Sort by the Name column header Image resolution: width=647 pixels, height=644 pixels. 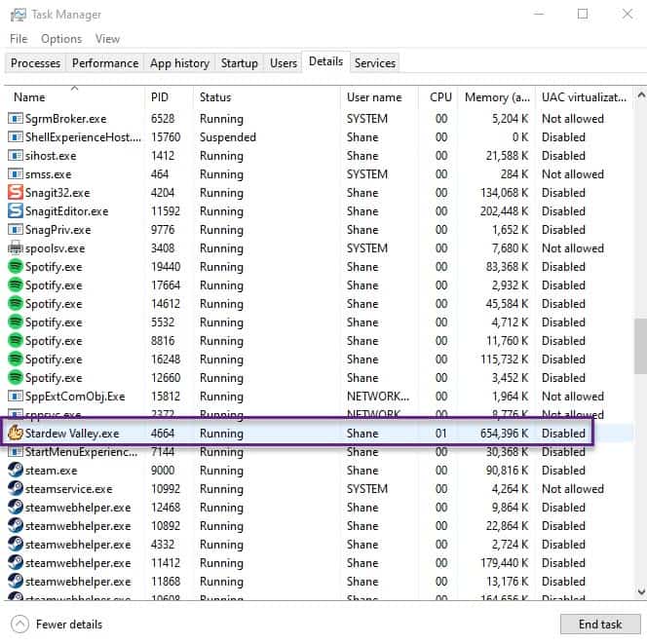tap(74, 97)
